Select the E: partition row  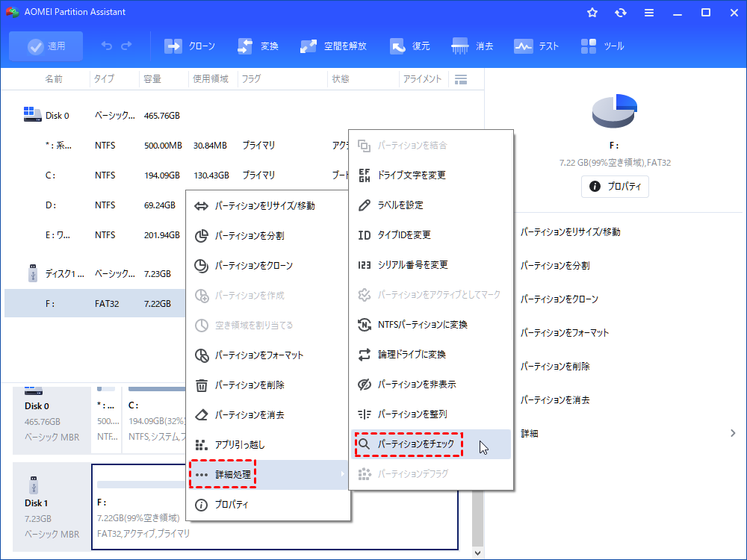coord(96,235)
